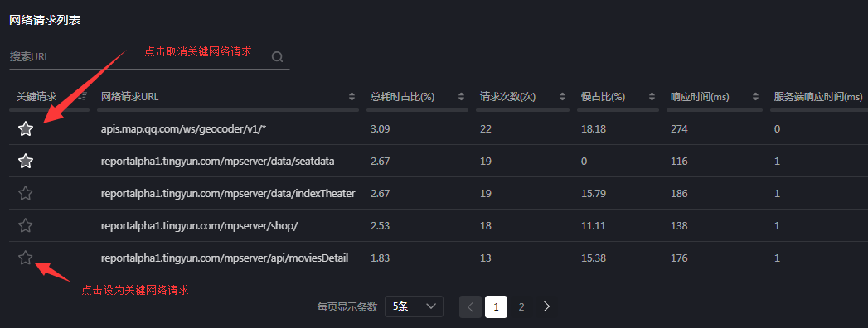Image resolution: width=868 pixels, height=328 pixels.
Task: Go to page 2
Action: [x=521, y=306]
